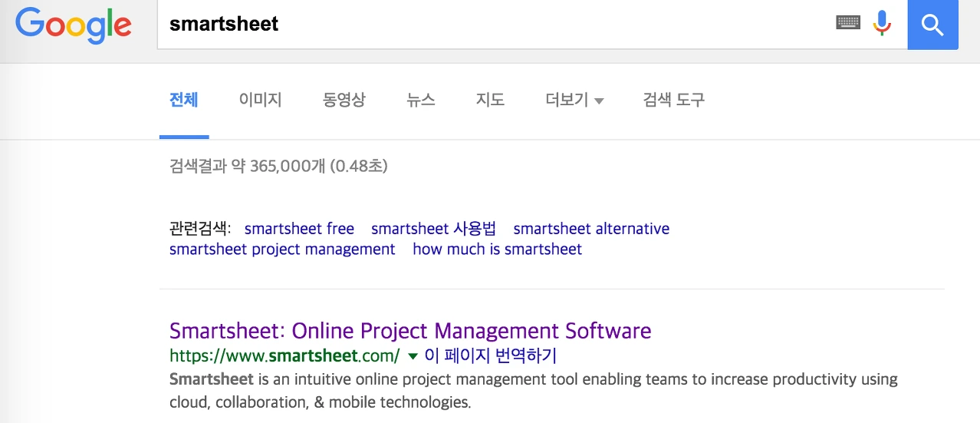Click related search smartsheet free
Image resolution: width=980 pixels, height=423 pixels.
pos(299,229)
